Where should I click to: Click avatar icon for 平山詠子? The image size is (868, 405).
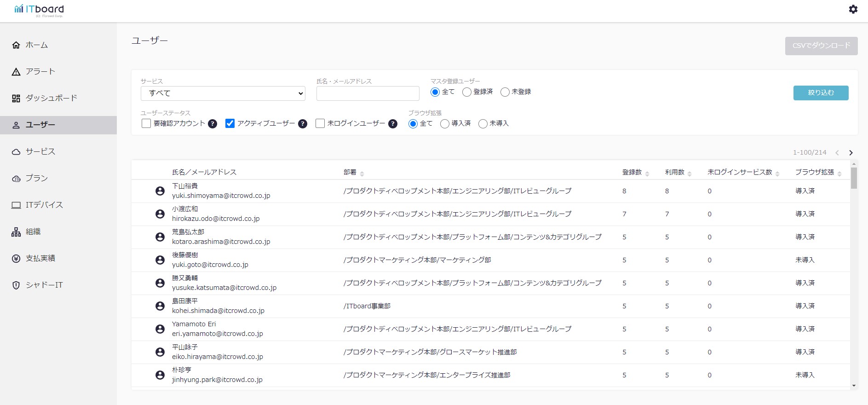pyautogui.click(x=160, y=352)
